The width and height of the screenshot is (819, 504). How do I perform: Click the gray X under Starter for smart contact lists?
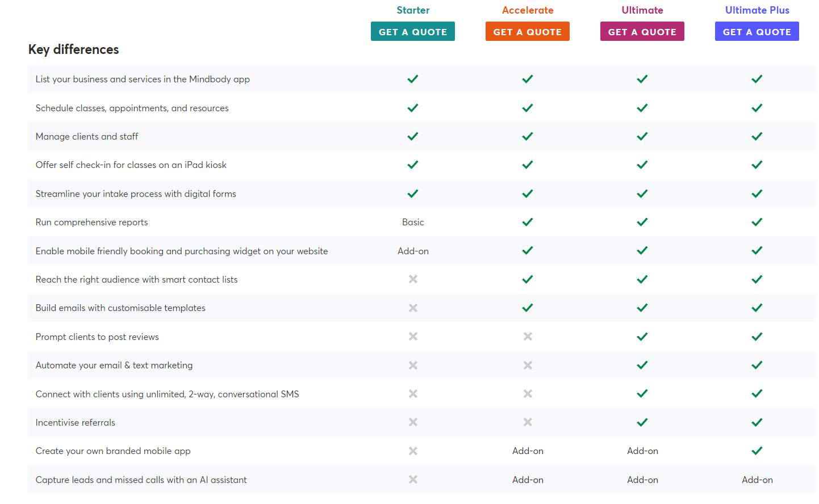(x=413, y=279)
